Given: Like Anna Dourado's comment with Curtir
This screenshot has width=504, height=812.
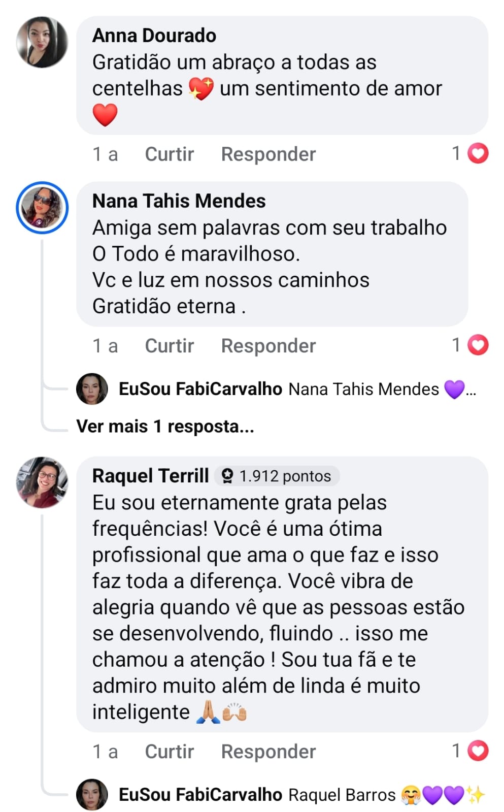Looking at the screenshot, I should point(169,154).
